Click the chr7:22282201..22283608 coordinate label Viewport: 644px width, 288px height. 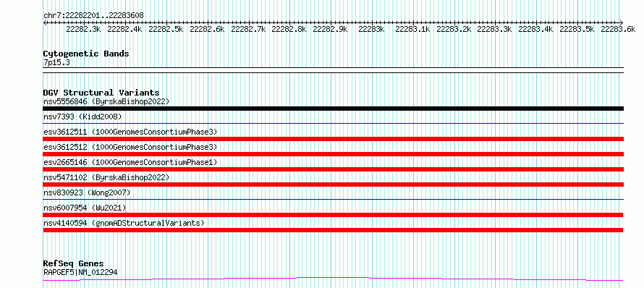click(93, 15)
